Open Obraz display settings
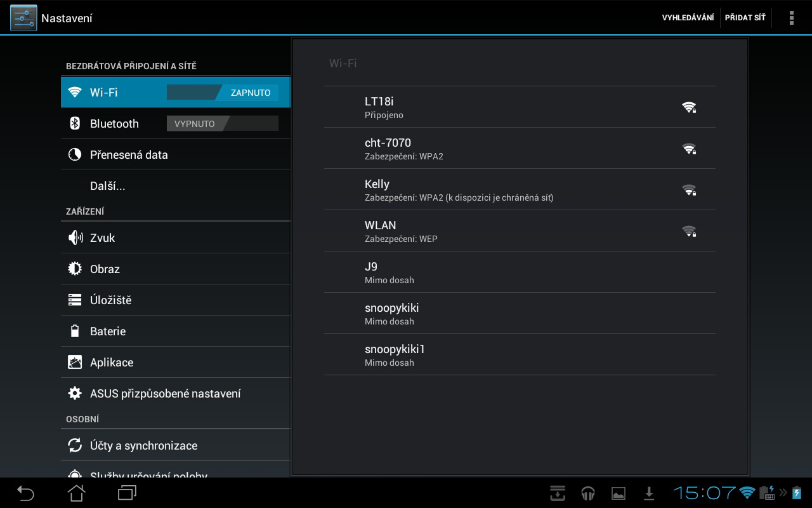 pyautogui.click(x=176, y=269)
